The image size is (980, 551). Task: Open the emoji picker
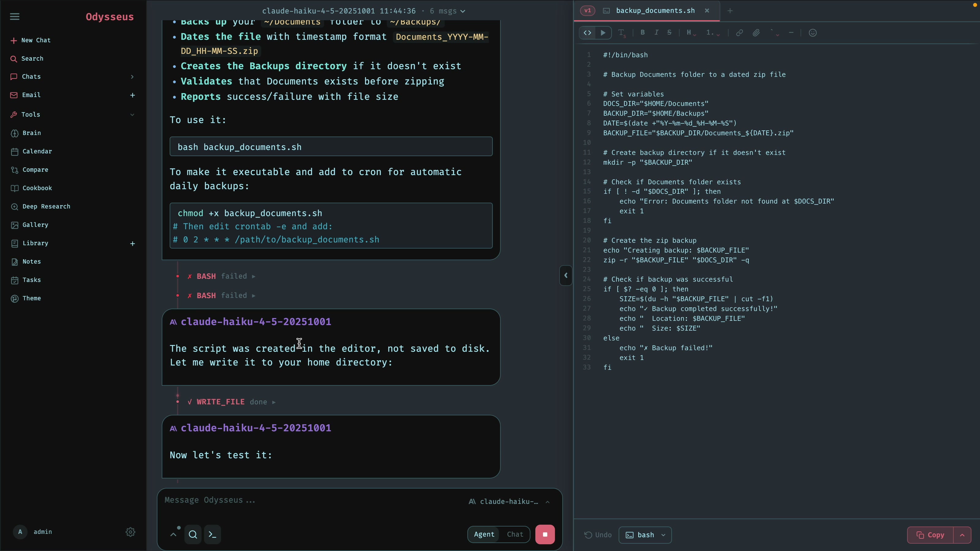tap(812, 33)
